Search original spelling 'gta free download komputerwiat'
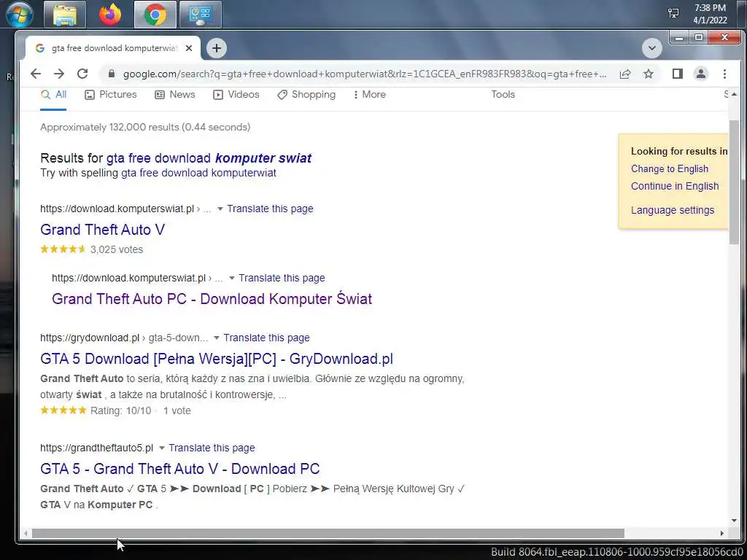747x560 pixels. pos(198,173)
